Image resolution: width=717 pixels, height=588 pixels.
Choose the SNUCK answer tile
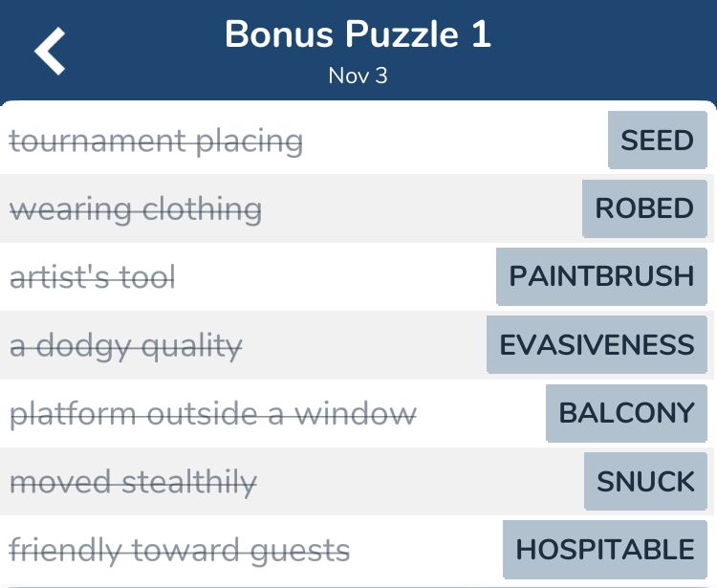(x=645, y=482)
